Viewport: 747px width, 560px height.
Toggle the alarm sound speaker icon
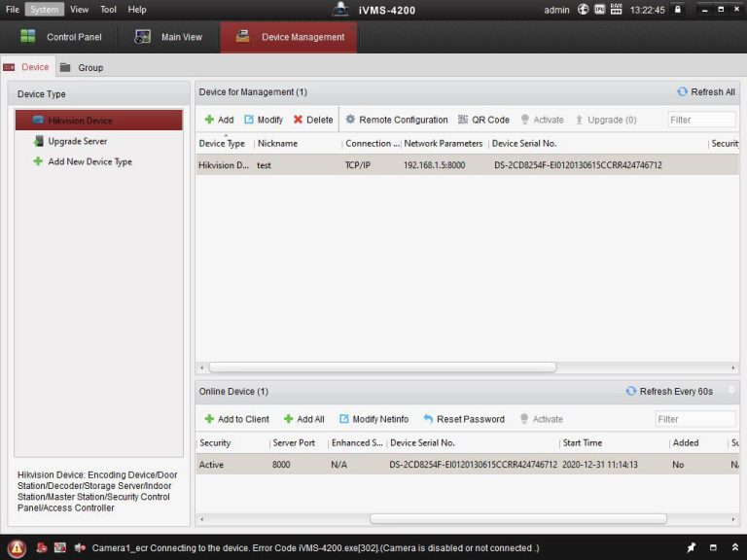(80, 548)
